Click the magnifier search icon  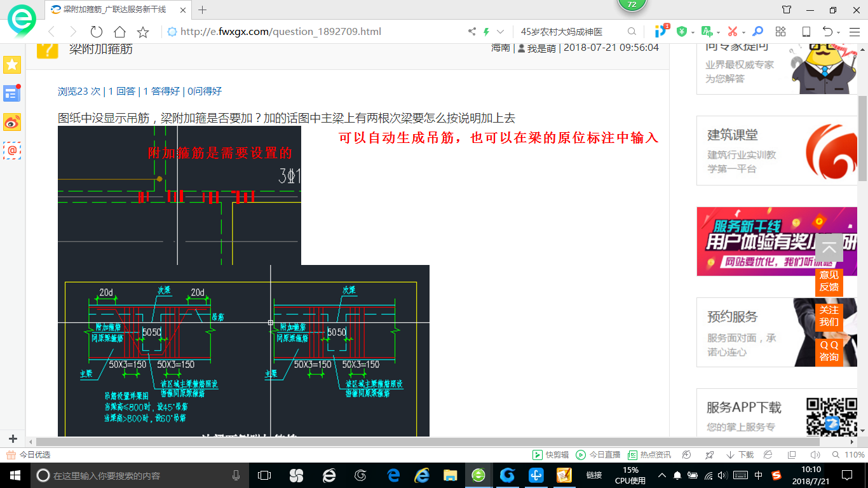pyautogui.click(x=632, y=31)
